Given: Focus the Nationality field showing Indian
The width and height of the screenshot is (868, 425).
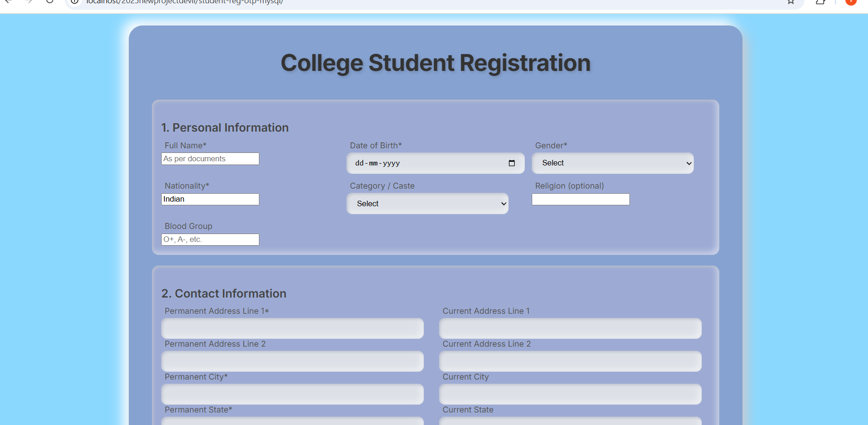Looking at the screenshot, I should 210,199.
